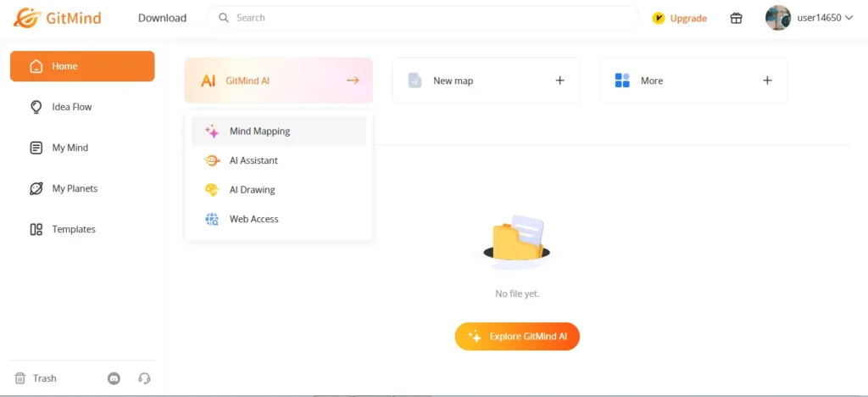Click the More card

(693, 81)
